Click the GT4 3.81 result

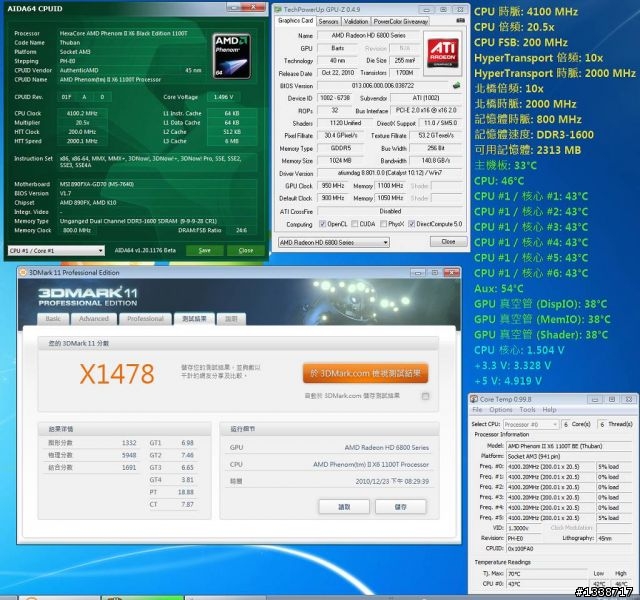187,479
